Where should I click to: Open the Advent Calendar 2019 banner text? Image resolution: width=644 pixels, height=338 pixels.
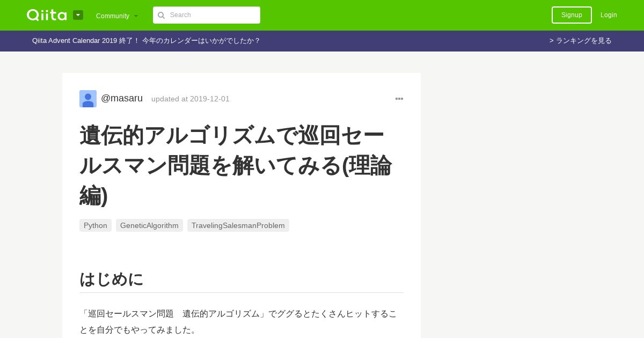pyautogui.click(x=146, y=41)
